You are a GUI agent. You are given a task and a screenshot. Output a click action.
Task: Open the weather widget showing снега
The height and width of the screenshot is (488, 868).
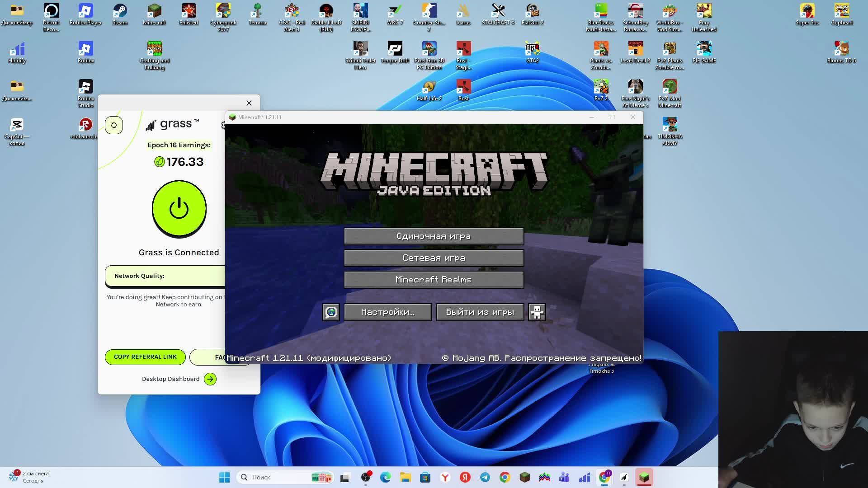(x=29, y=477)
